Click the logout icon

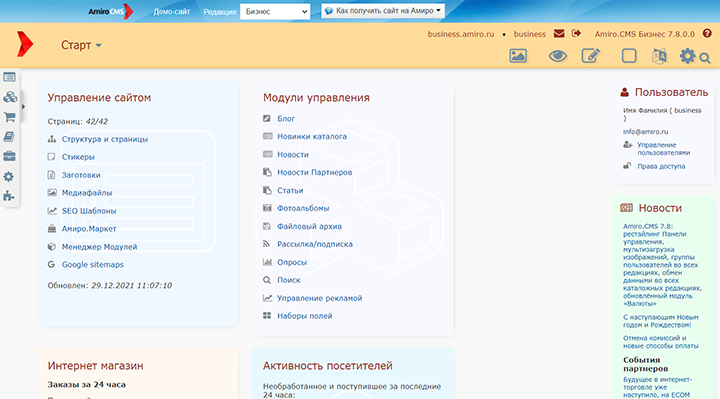pyautogui.click(x=576, y=34)
